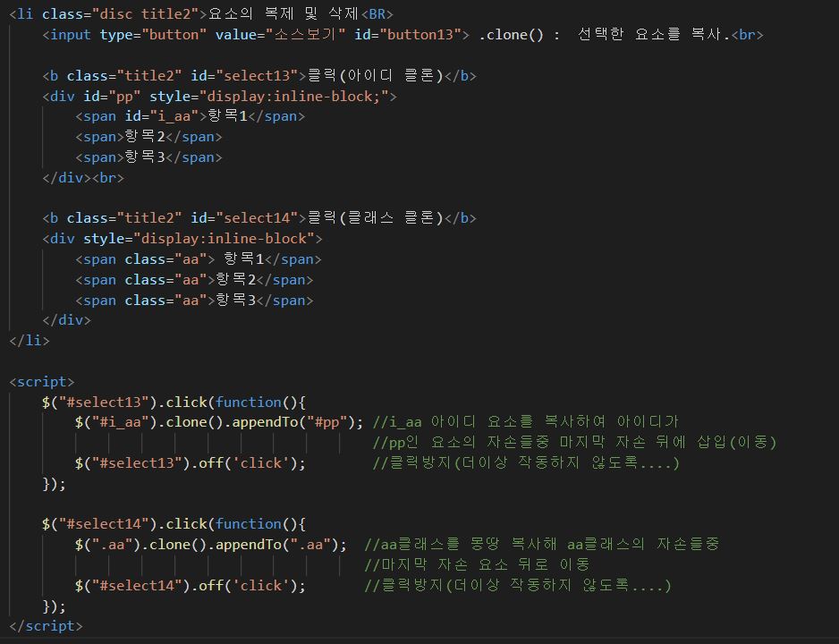This screenshot has height=644, width=839.
Task: Click 항목2 in the class aa span
Action: click(x=235, y=280)
